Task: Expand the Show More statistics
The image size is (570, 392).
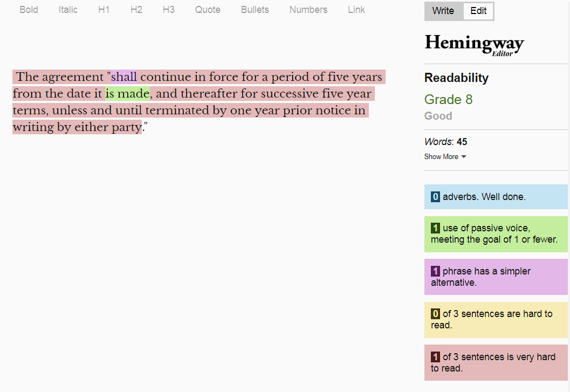Action: [445, 157]
